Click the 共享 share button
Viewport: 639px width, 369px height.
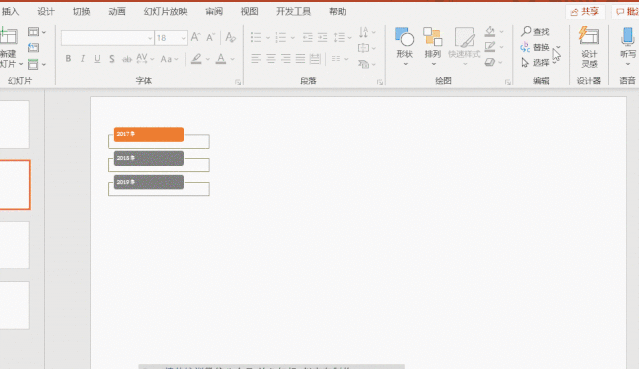(x=585, y=12)
